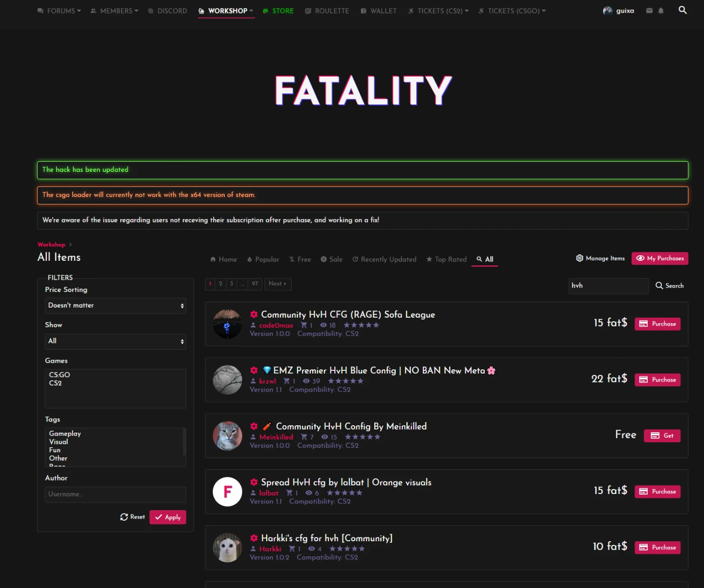The width and height of the screenshot is (704, 588).
Task: Open the Forums dropdown menu
Action: tap(59, 11)
